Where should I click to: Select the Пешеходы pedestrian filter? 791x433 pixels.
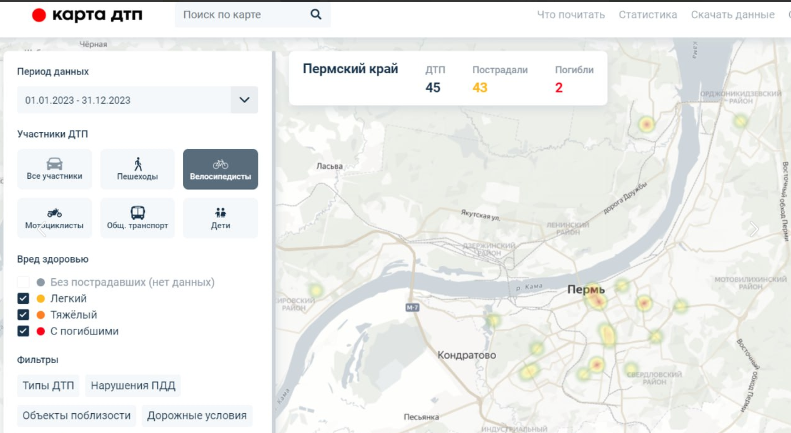point(138,169)
